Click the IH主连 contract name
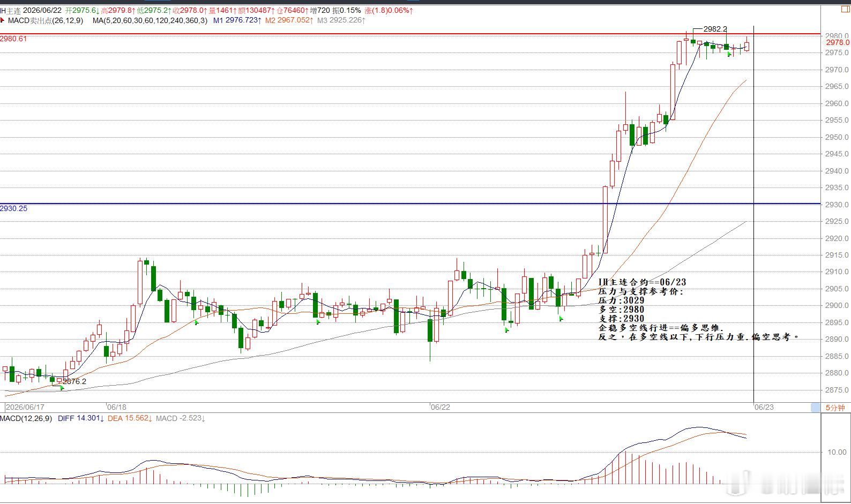Image resolution: width=851 pixels, height=504 pixels. pos(11,10)
